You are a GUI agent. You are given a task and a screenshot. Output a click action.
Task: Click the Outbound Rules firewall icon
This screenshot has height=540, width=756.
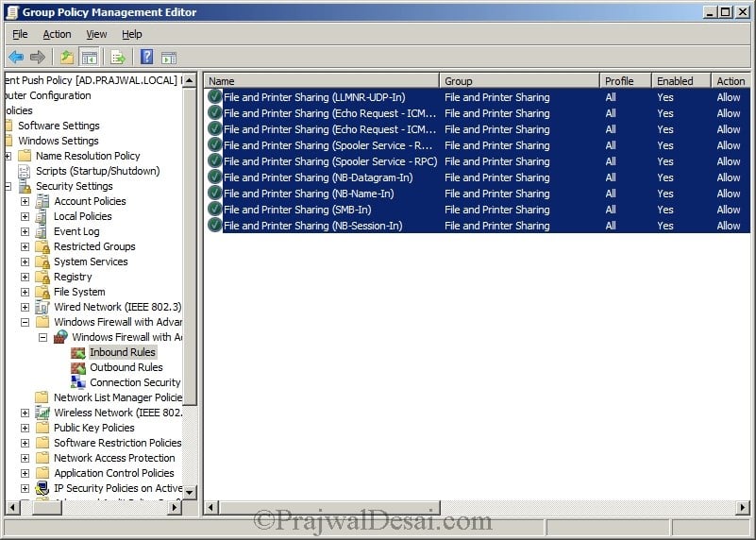pos(78,367)
